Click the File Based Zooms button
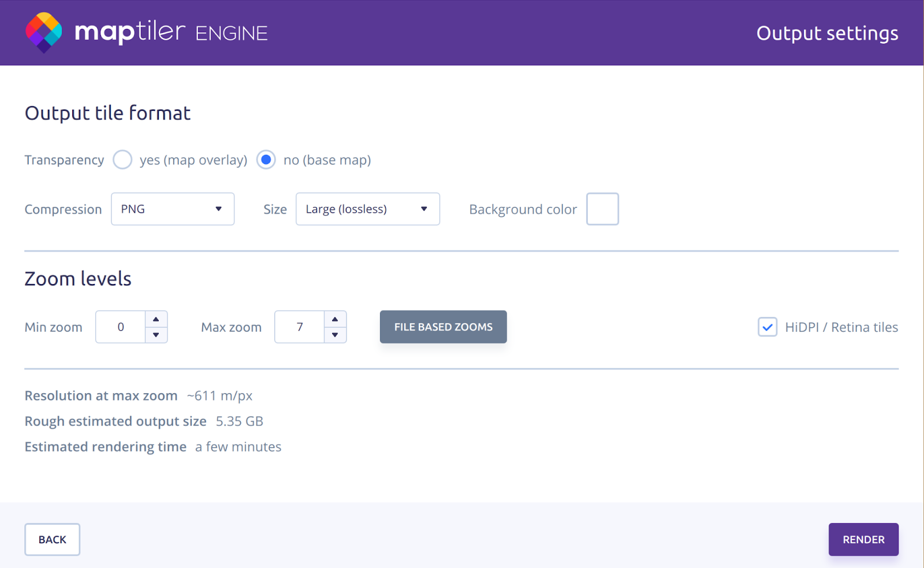This screenshot has height=568, width=924. coord(443,327)
